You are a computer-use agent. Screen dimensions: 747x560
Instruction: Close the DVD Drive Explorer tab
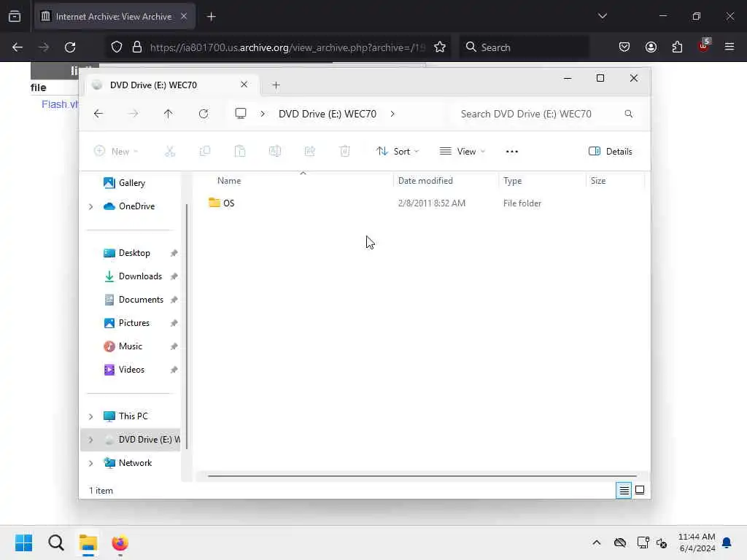(x=244, y=85)
